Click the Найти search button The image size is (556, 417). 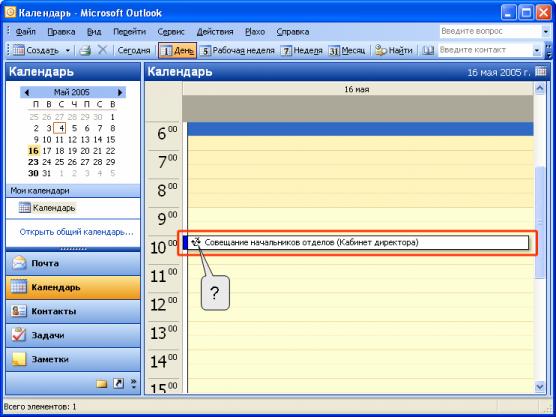pyautogui.click(x=394, y=51)
